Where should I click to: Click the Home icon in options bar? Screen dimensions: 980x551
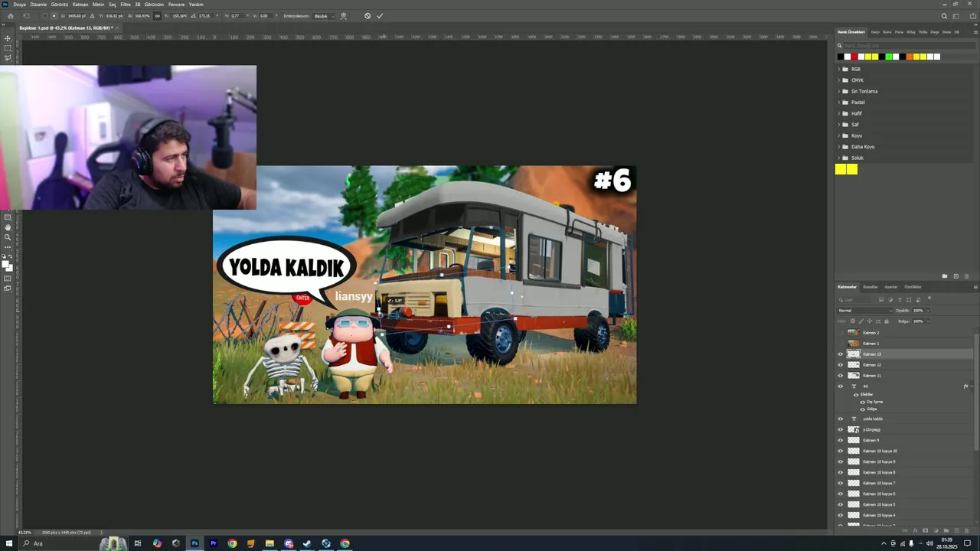pyautogui.click(x=10, y=15)
